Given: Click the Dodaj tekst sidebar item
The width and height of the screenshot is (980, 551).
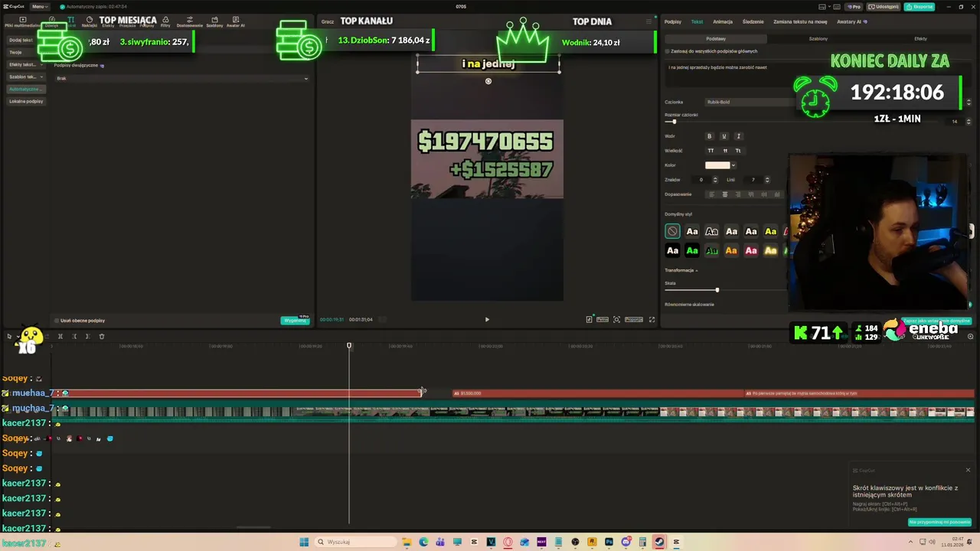Looking at the screenshot, I should pyautogui.click(x=21, y=40).
